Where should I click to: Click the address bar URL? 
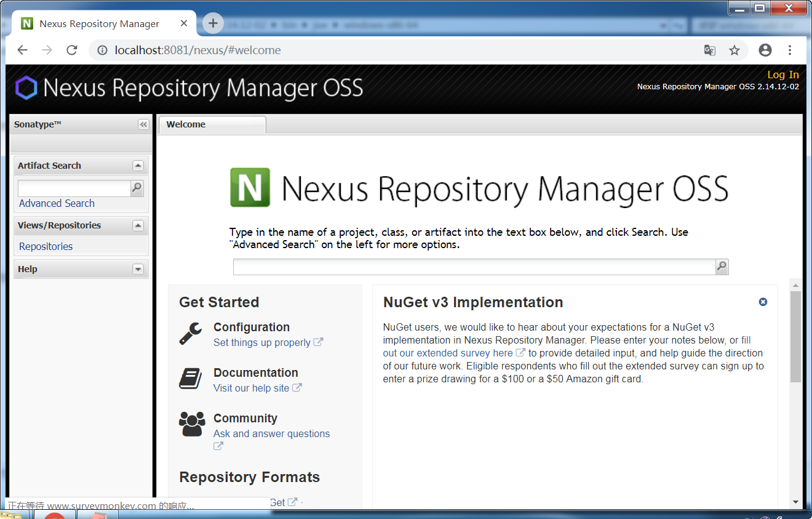197,50
